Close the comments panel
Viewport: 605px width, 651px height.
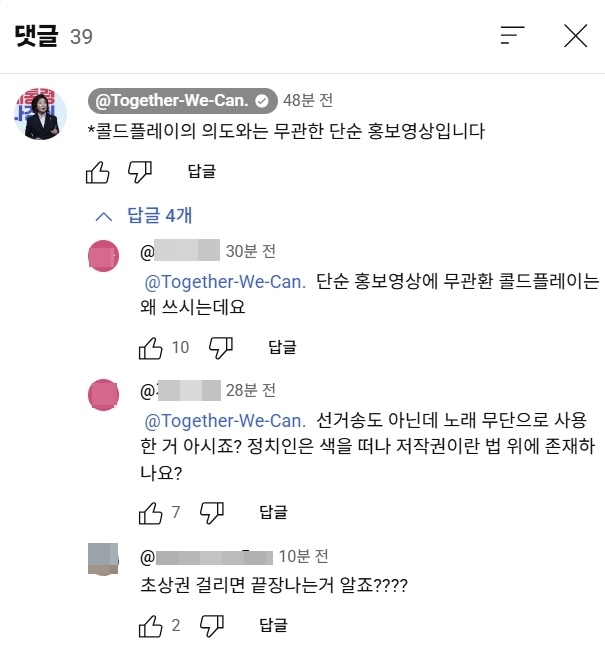575,36
